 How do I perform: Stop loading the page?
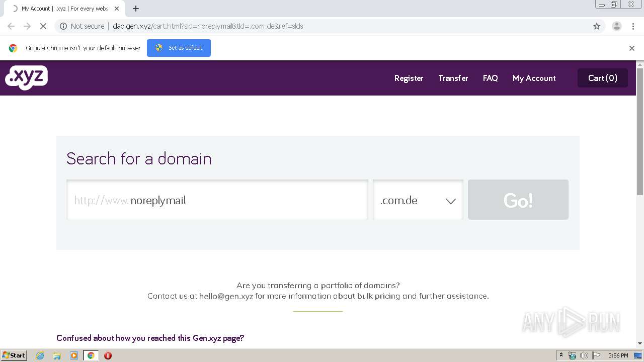click(x=43, y=26)
